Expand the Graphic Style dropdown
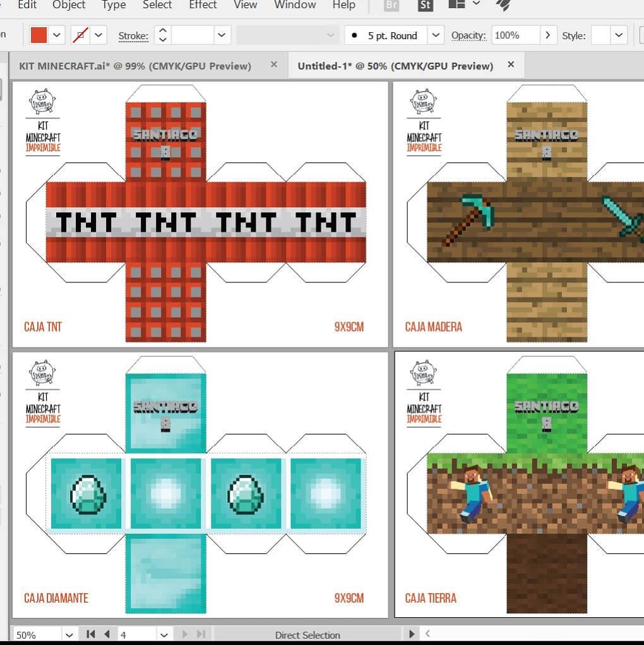Viewport: 644px width, 645px height. pyautogui.click(x=619, y=35)
